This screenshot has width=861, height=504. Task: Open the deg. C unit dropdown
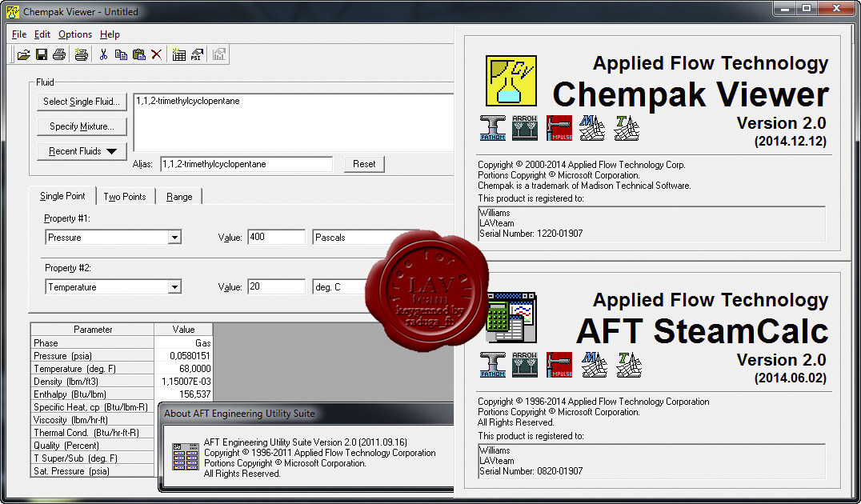point(340,286)
